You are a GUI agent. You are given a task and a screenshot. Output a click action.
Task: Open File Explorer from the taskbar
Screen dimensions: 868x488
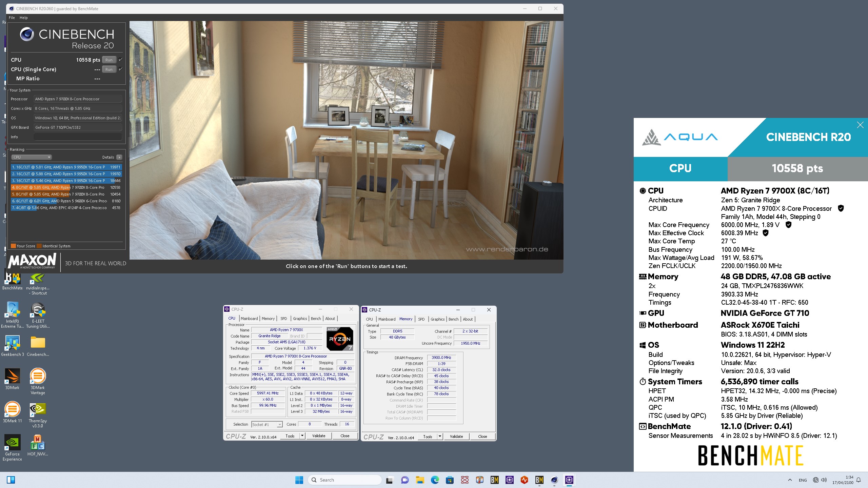[420, 480]
